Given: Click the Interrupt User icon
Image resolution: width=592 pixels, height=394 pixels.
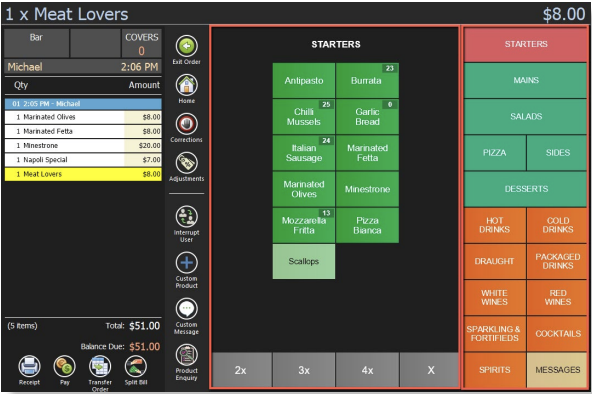Looking at the screenshot, I should [x=187, y=217].
